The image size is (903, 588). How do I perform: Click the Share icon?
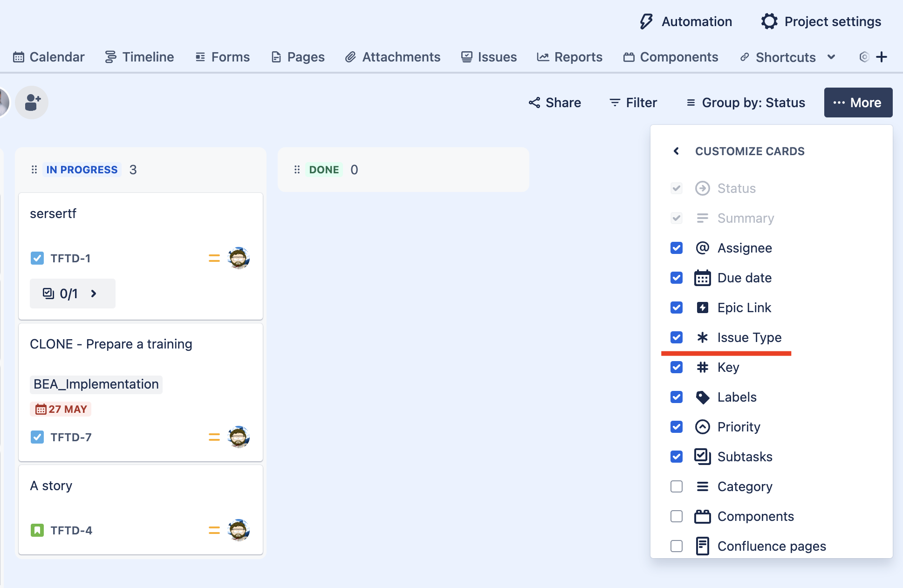click(x=534, y=103)
